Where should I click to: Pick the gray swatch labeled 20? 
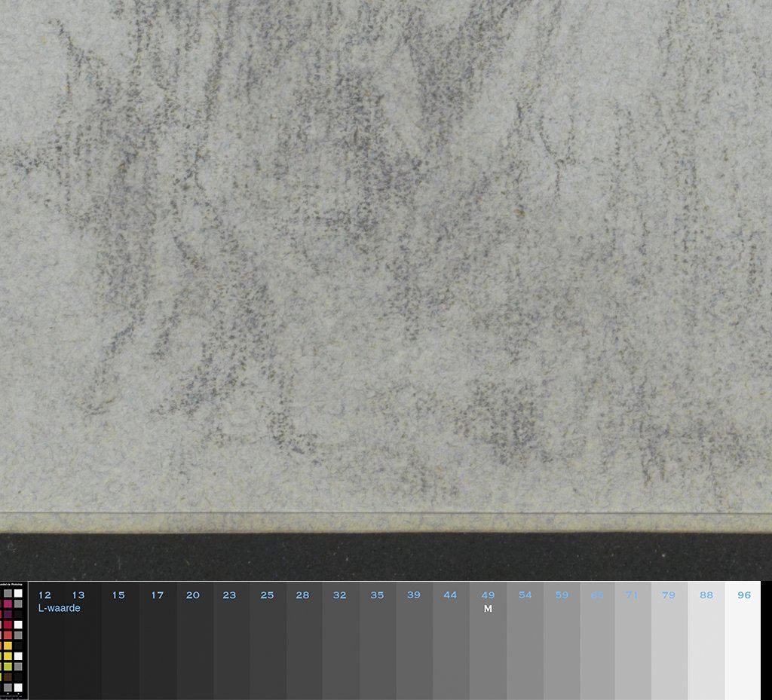193,648
